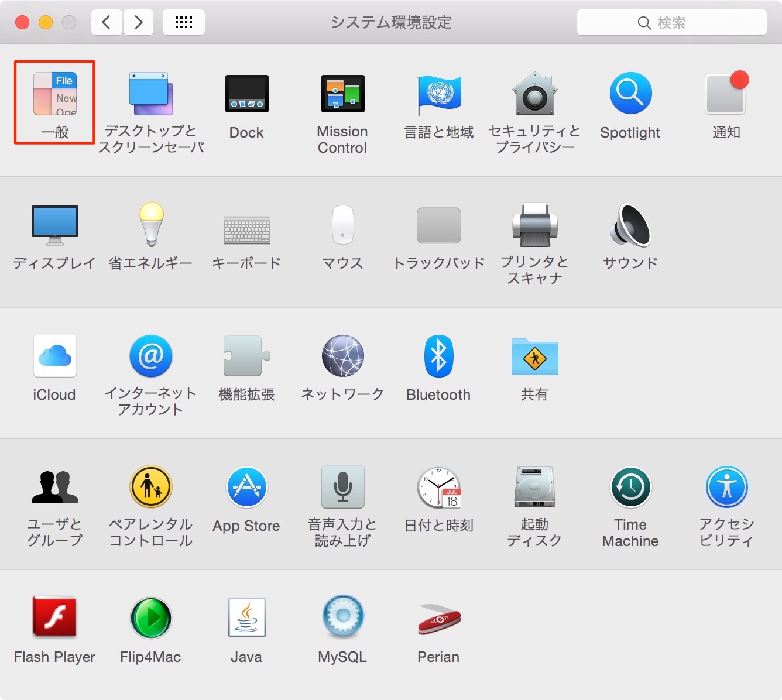Open Spotlight preferences
The height and width of the screenshot is (700, 782).
pyautogui.click(x=631, y=94)
